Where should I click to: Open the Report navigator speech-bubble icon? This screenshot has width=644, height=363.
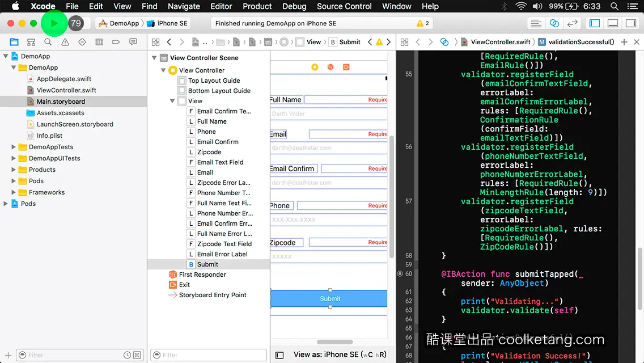pyautogui.click(x=133, y=42)
